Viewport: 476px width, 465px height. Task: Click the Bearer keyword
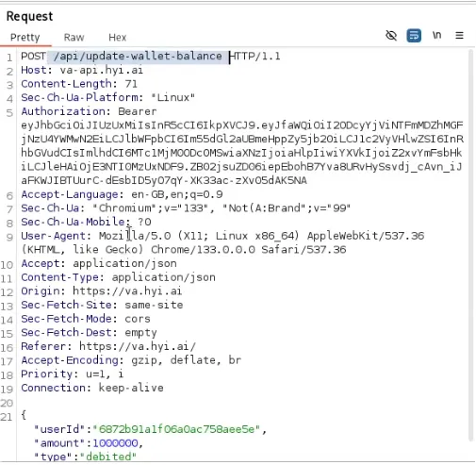coord(138,111)
